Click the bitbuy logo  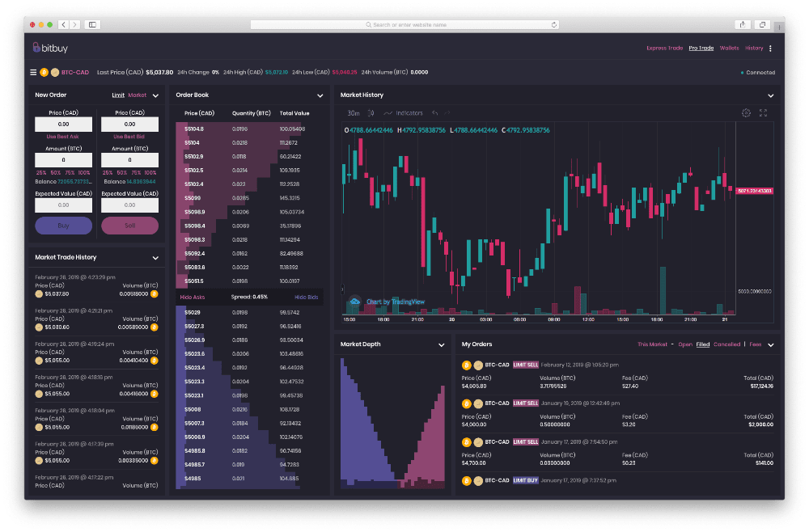click(x=53, y=48)
